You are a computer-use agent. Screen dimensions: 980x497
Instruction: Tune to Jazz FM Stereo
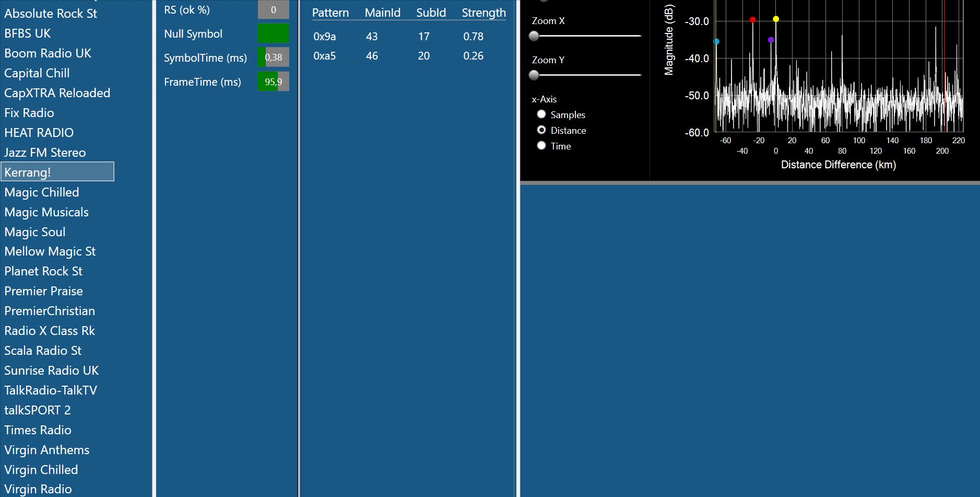45,153
